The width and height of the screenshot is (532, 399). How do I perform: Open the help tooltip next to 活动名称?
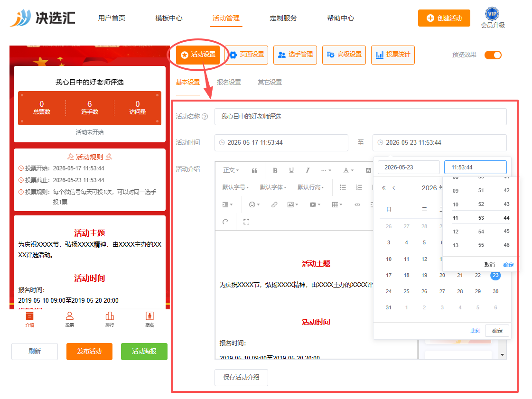205,117
